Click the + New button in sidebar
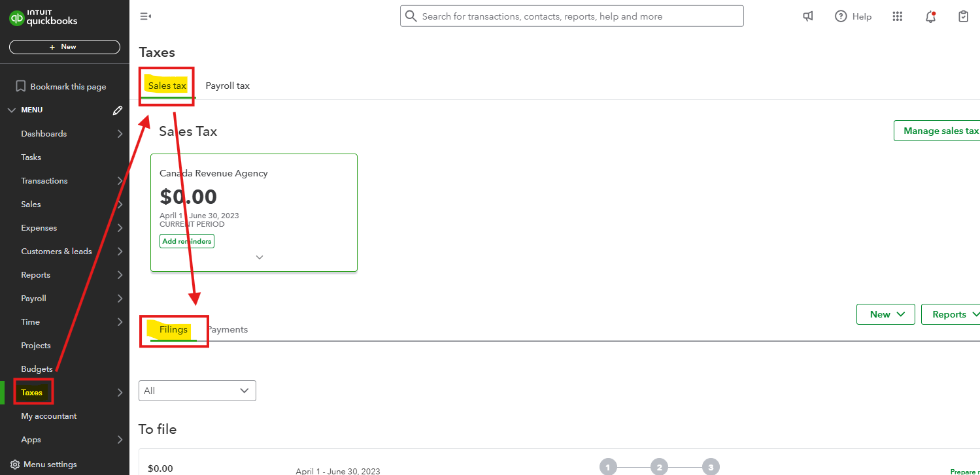The image size is (980, 475). 65,47
